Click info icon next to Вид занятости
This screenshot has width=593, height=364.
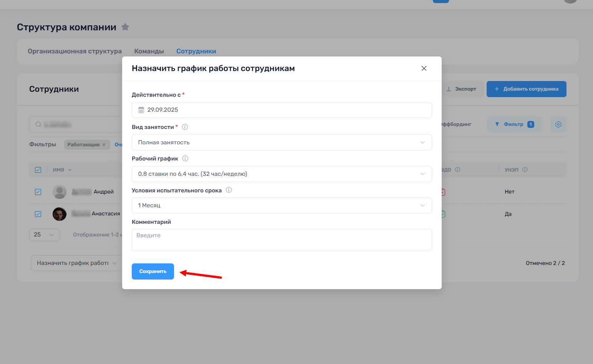(x=185, y=127)
